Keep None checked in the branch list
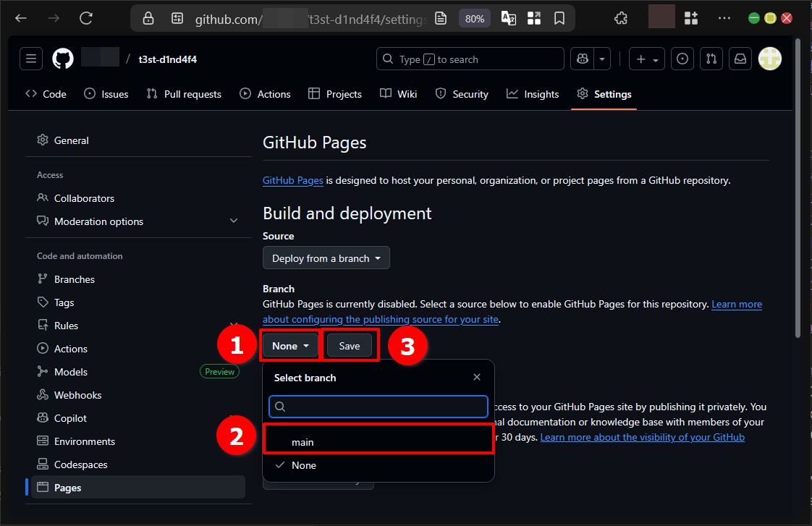 click(303, 465)
